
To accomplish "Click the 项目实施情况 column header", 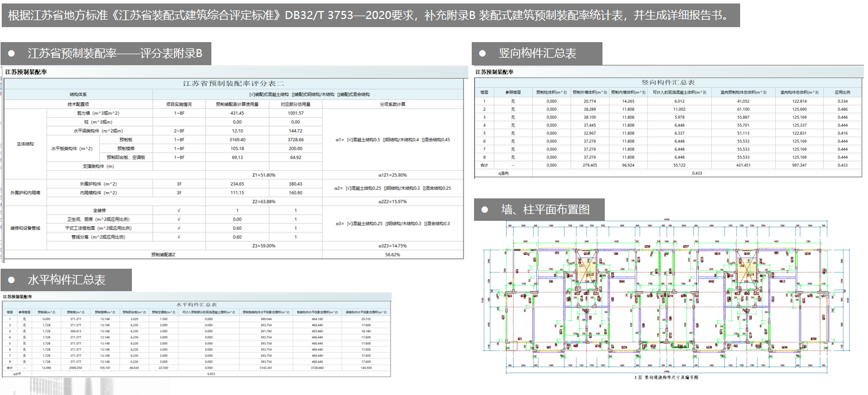I will [x=179, y=104].
